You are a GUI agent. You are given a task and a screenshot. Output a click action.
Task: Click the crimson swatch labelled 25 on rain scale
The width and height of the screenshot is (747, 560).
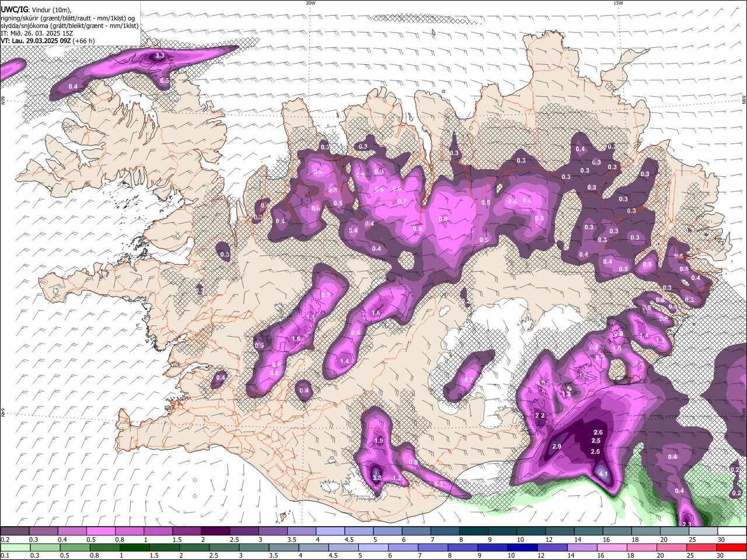tap(701, 548)
